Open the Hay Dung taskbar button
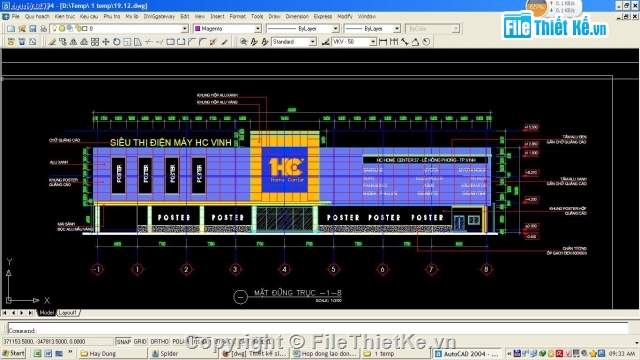The width and height of the screenshot is (640, 360). click(113, 353)
